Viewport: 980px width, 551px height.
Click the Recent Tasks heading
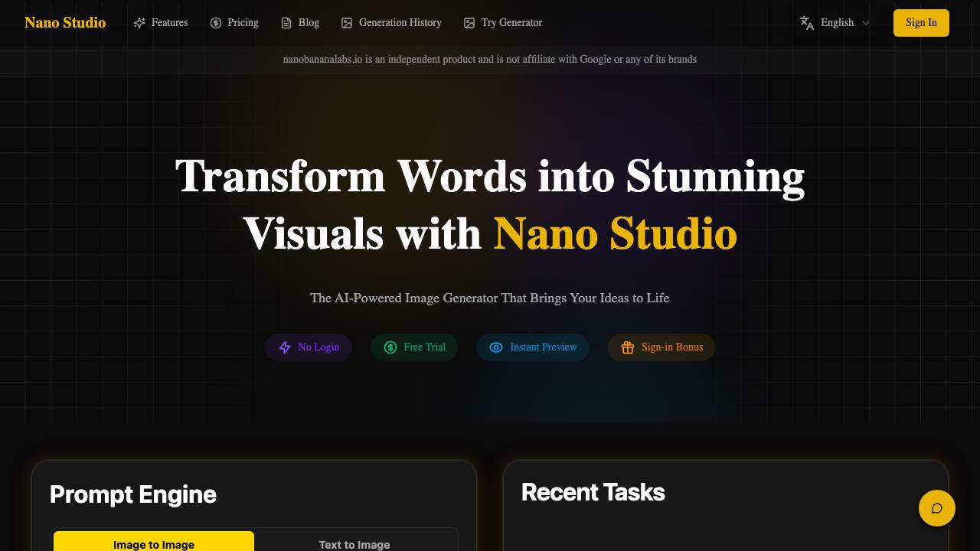[x=593, y=492]
